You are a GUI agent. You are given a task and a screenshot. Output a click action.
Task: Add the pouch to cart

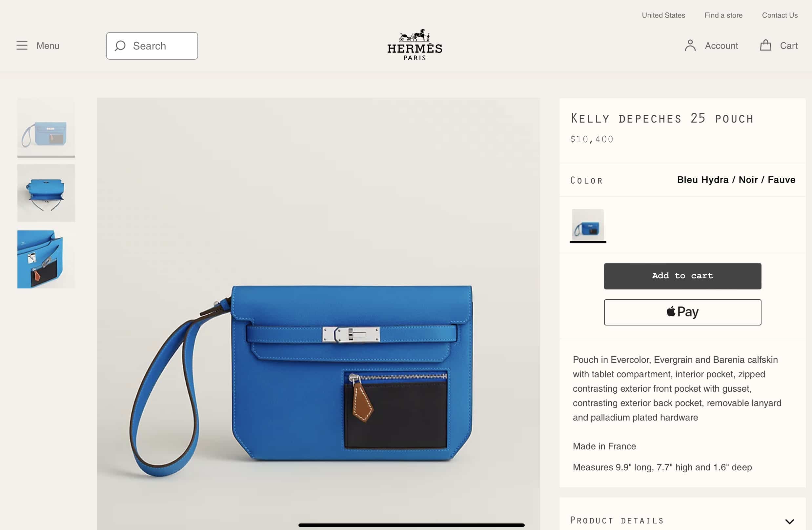pyautogui.click(x=682, y=276)
